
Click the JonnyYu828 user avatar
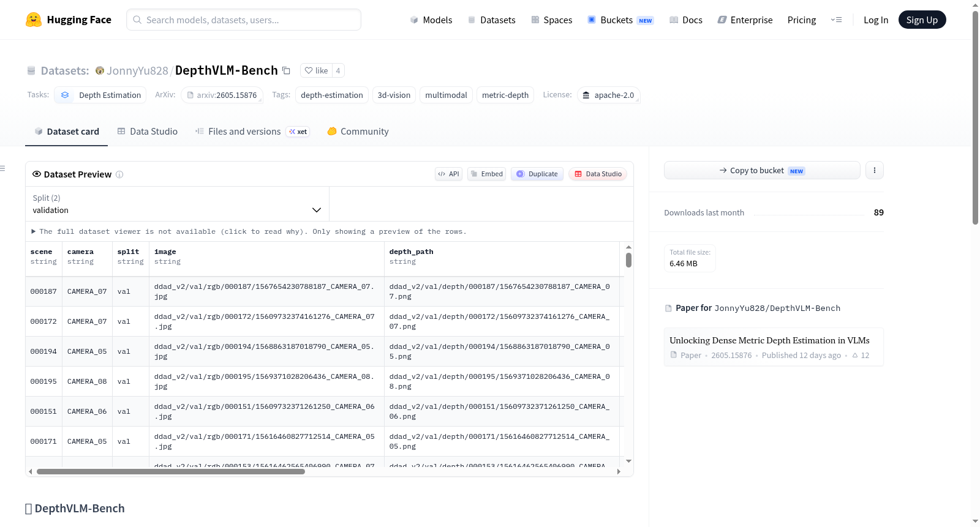coord(100,70)
